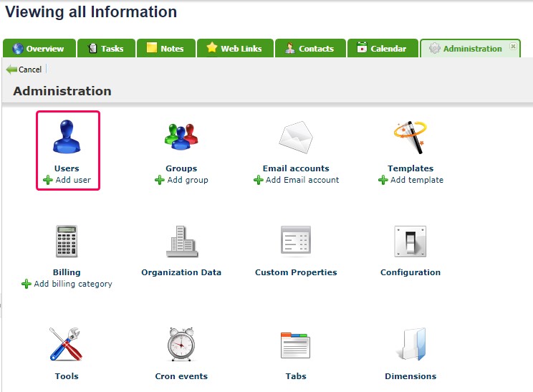
Task: Open the Tabs window icon
Action: (295, 345)
